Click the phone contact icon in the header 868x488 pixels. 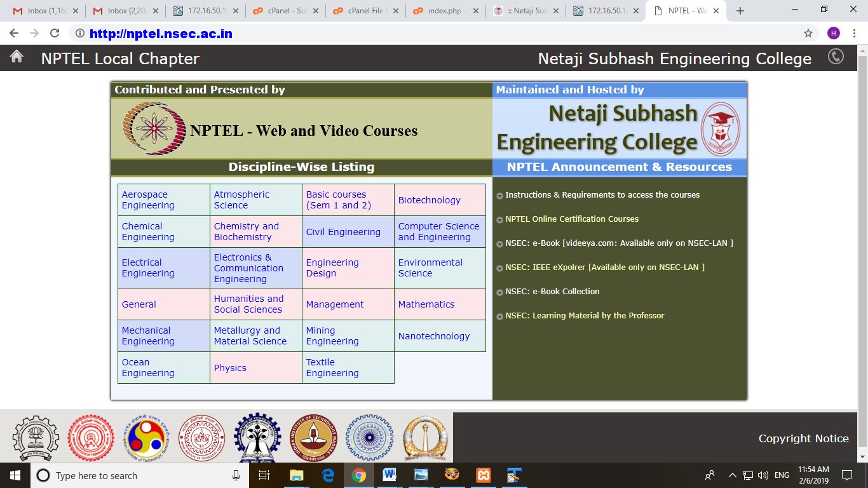pos(836,57)
